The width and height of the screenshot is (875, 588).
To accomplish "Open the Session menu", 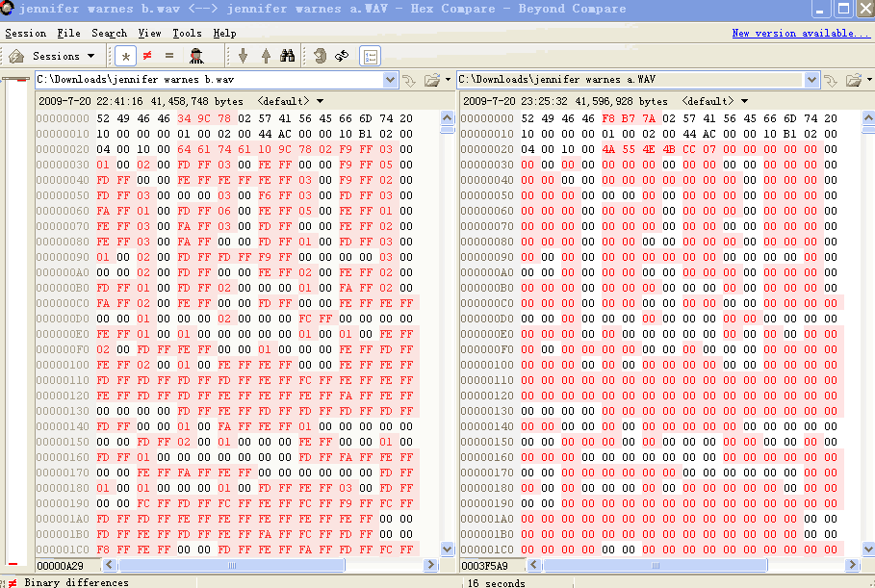I will coord(26,34).
